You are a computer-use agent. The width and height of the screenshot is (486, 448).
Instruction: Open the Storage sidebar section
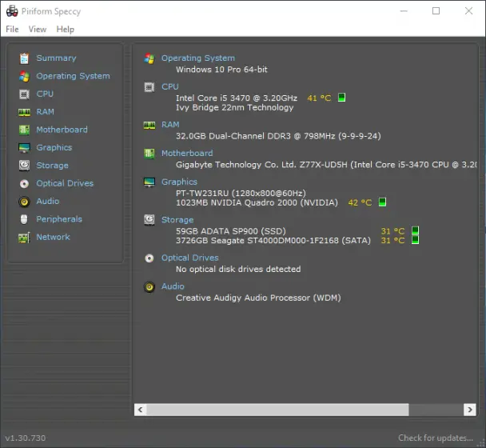coord(53,166)
